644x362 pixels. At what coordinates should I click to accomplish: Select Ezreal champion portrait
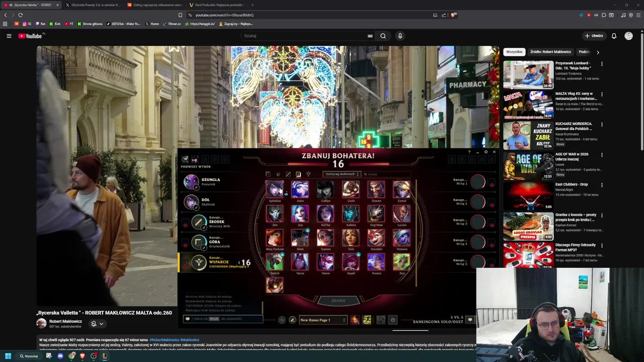click(x=401, y=189)
